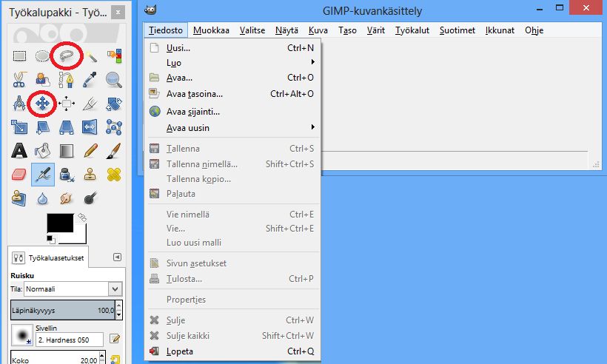Select the Text tool
This screenshot has width=607, height=364.
click(x=19, y=151)
